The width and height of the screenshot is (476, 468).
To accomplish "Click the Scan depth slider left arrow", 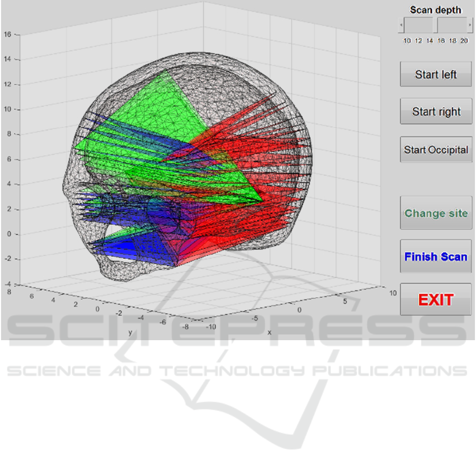I will click(x=402, y=25).
